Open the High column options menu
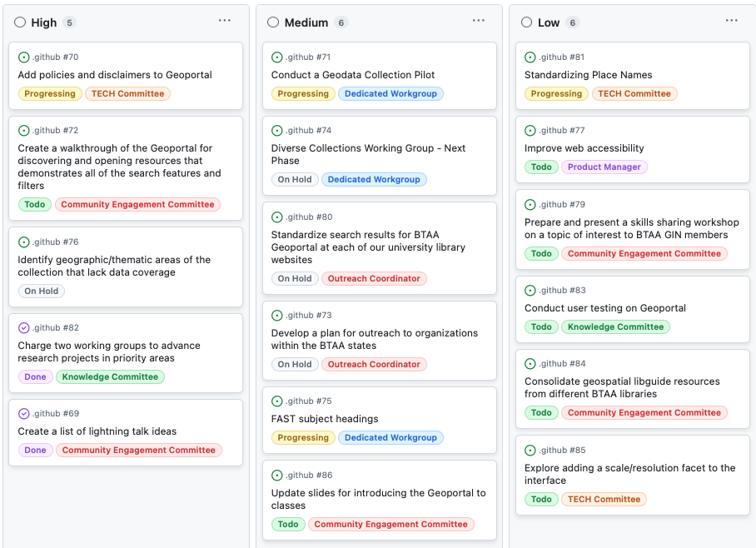 (x=225, y=21)
